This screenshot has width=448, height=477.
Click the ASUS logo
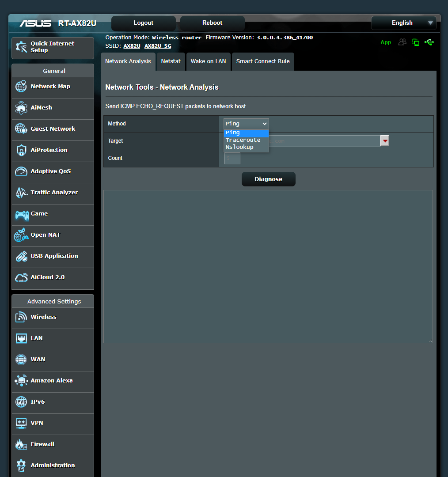click(36, 23)
